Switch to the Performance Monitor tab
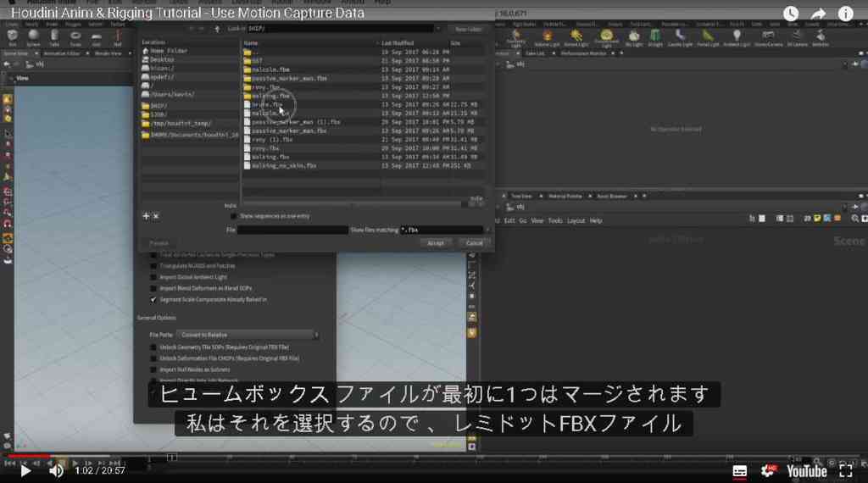This screenshot has height=483, width=868. click(x=583, y=53)
